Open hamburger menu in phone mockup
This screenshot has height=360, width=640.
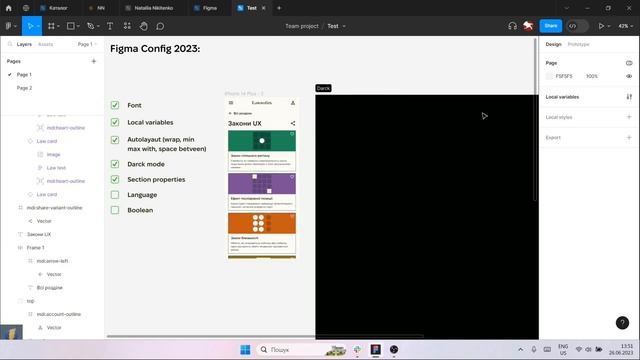[x=231, y=103]
